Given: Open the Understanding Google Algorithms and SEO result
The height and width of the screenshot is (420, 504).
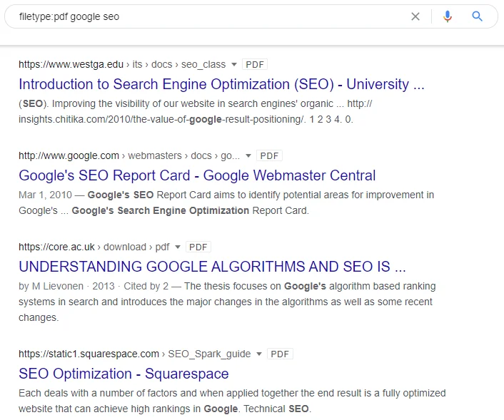Looking at the screenshot, I should tap(212, 267).
